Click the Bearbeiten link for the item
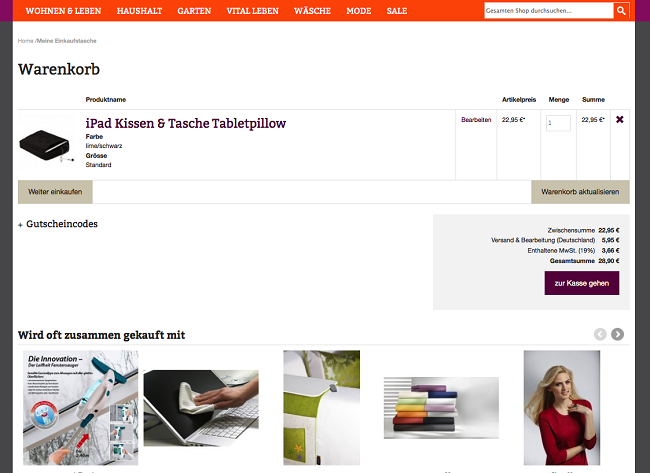 (476, 120)
